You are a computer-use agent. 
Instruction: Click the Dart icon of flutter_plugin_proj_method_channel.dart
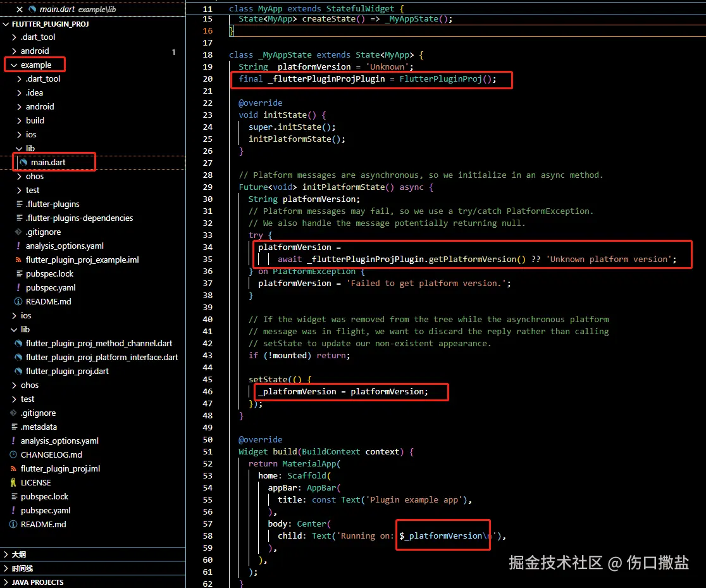tap(18, 343)
